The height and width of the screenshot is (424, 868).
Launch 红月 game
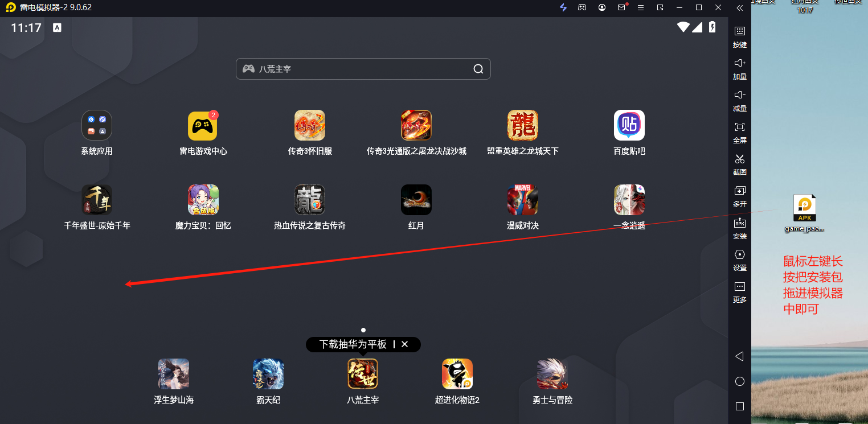point(416,200)
